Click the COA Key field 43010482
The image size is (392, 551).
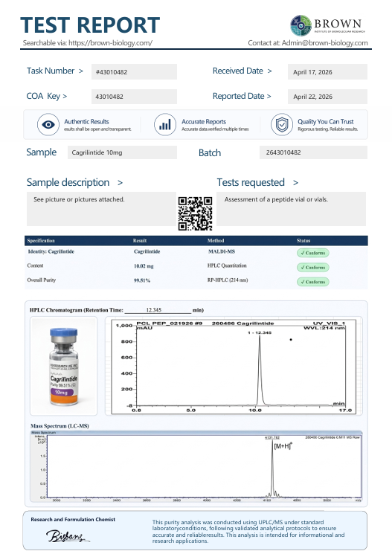click(134, 96)
